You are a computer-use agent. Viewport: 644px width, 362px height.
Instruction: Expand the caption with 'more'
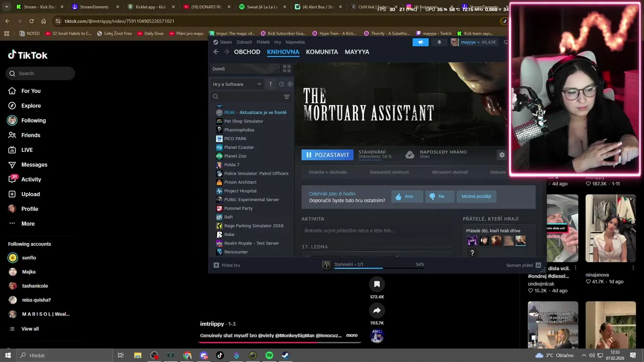coord(352,335)
